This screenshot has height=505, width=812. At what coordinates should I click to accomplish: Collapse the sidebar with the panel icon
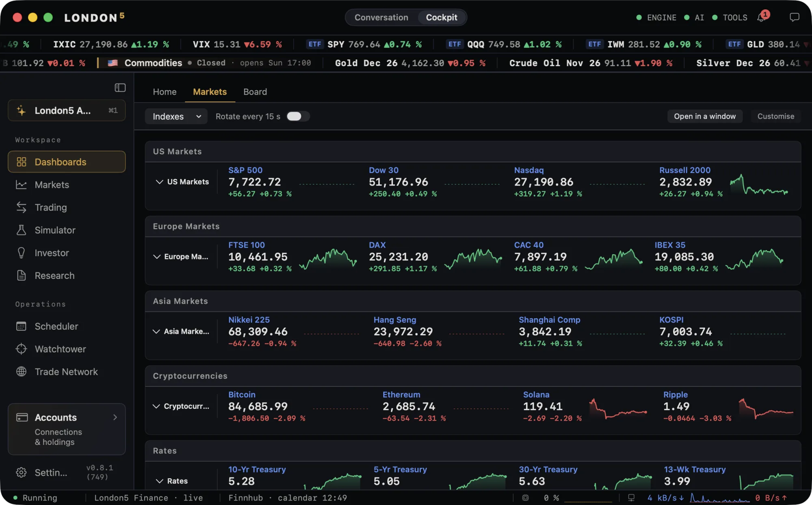coord(120,88)
